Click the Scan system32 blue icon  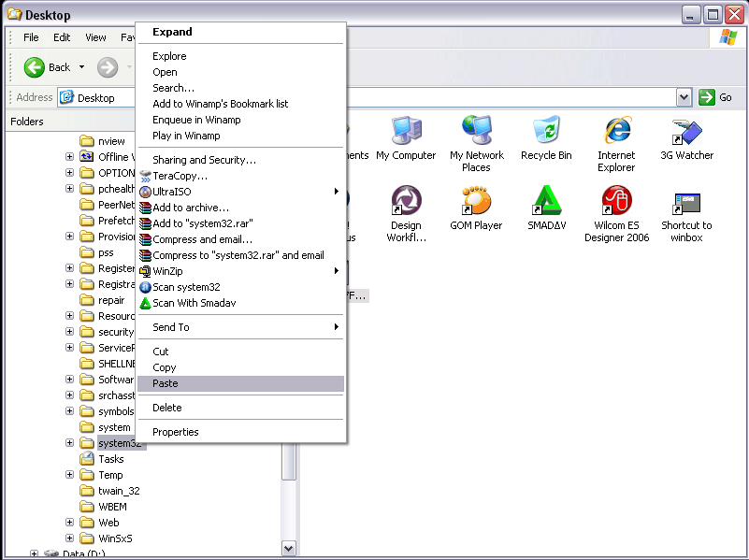pyautogui.click(x=145, y=287)
